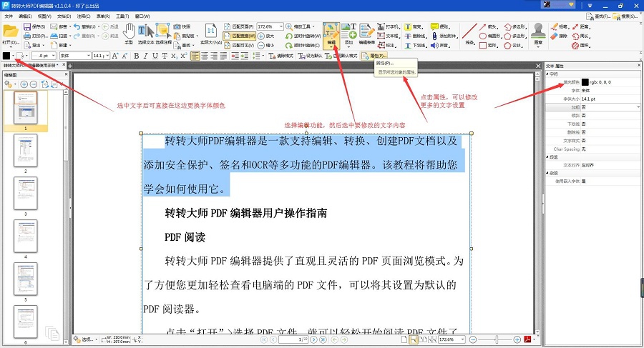This screenshot has width=644, height=348.
Task: Open the font name (宋体) dropdown
Action: 88,56
